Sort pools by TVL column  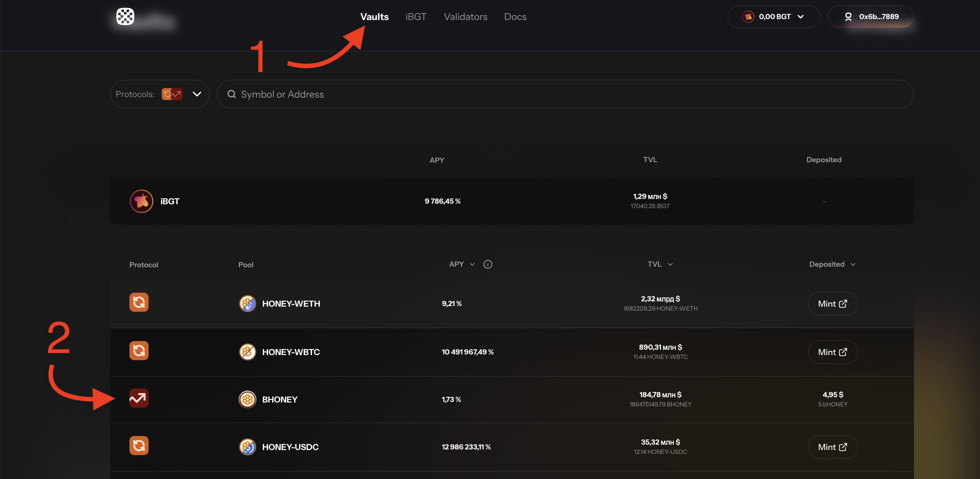(x=660, y=264)
